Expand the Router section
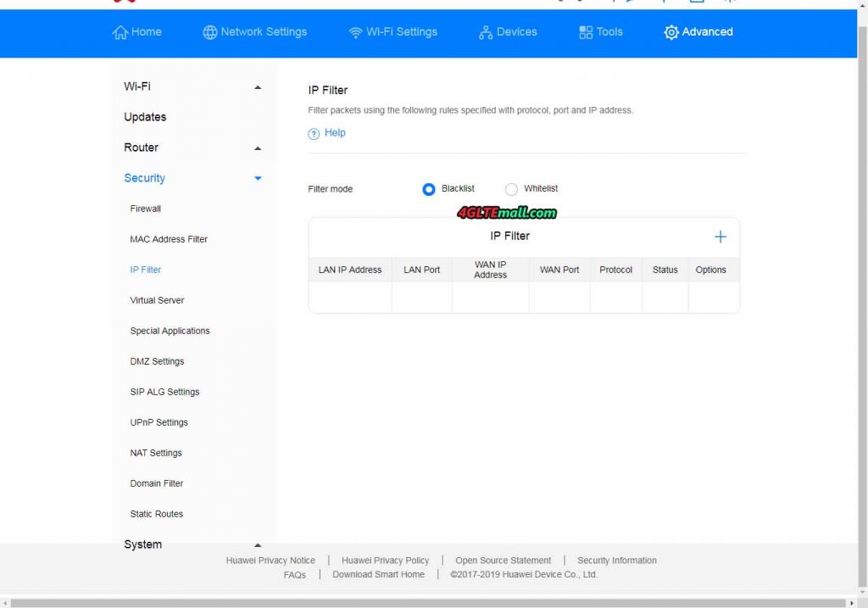Screen dimensions: 868x608 tap(257, 148)
